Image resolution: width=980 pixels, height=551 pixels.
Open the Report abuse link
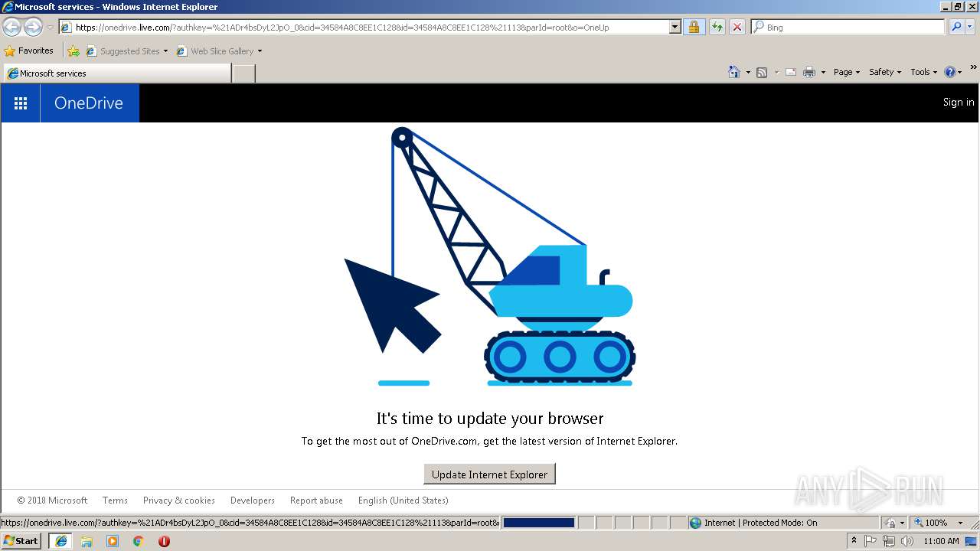[316, 500]
